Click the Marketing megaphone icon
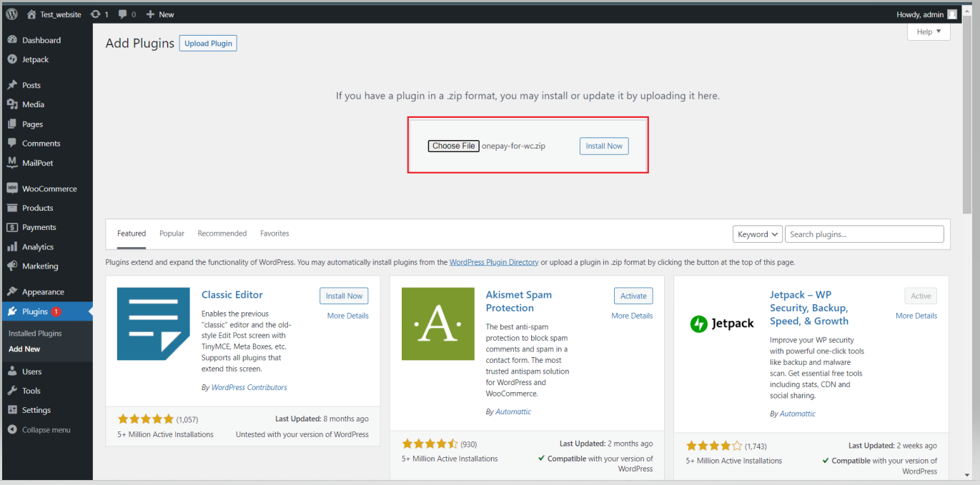Image resolution: width=980 pixels, height=485 pixels. point(12,266)
